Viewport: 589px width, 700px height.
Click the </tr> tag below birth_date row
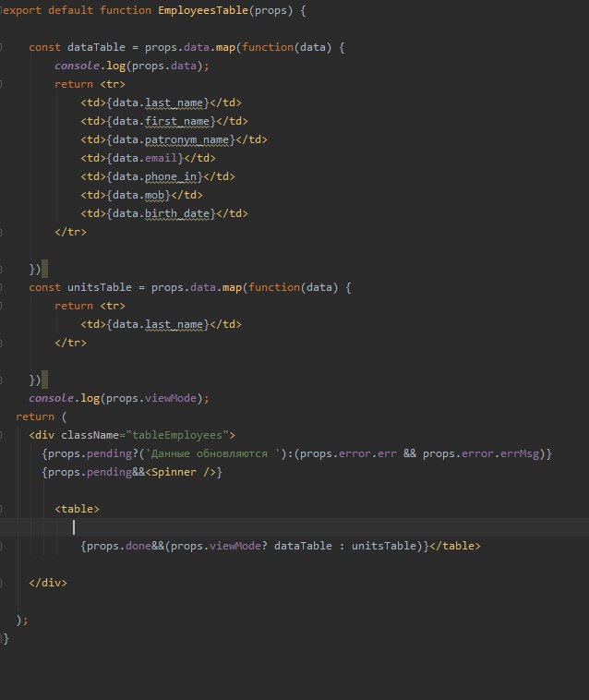tap(70, 232)
